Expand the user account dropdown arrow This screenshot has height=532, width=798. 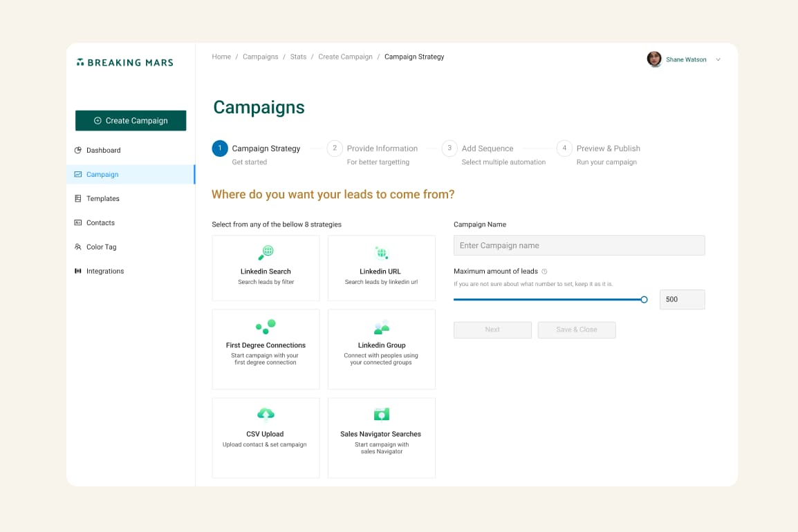pos(718,60)
